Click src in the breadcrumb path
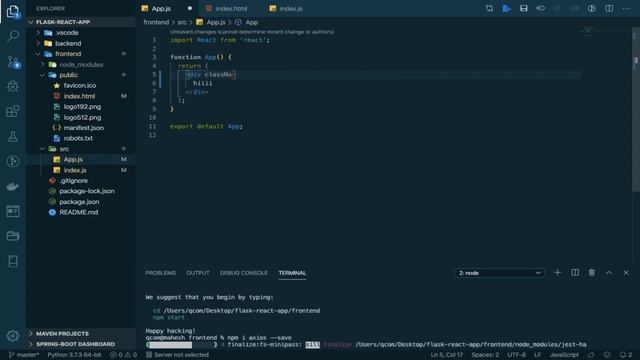Viewport: 640px width, 360px height. (182, 22)
